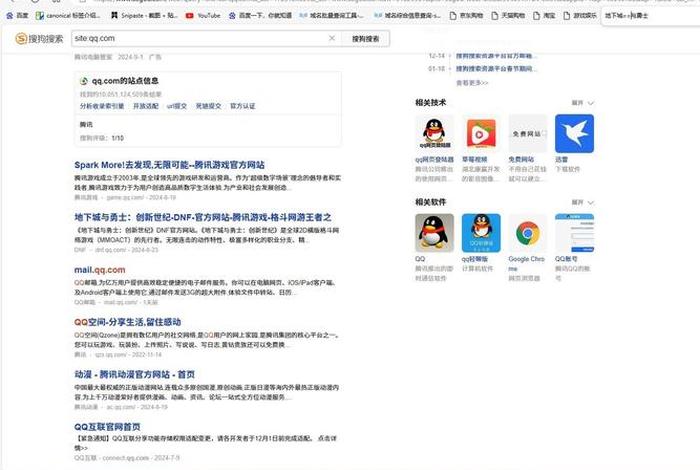
Task: Open the 域名批量查询工具 bookmark
Action: (331, 16)
